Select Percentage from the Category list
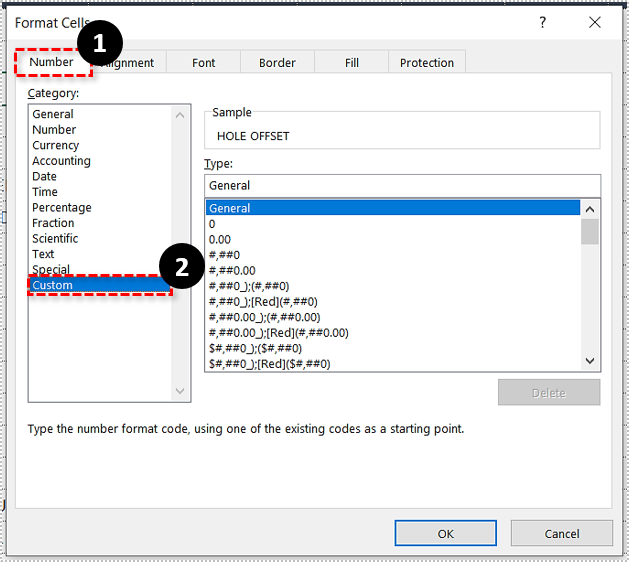The height and width of the screenshot is (562, 629). (x=62, y=207)
